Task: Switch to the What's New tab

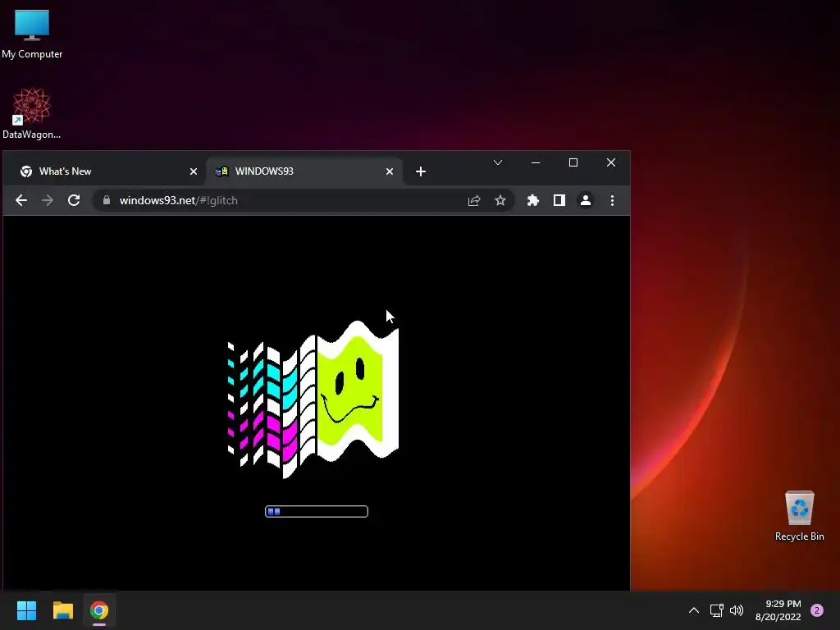Action: point(106,171)
